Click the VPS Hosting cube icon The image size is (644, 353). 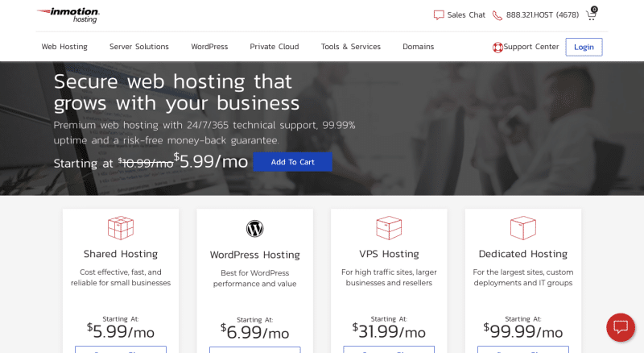coord(389,227)
